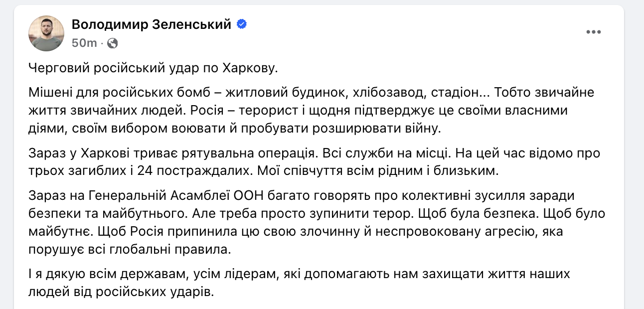Click Зеленський's profile picture

(x=46, y=33)
